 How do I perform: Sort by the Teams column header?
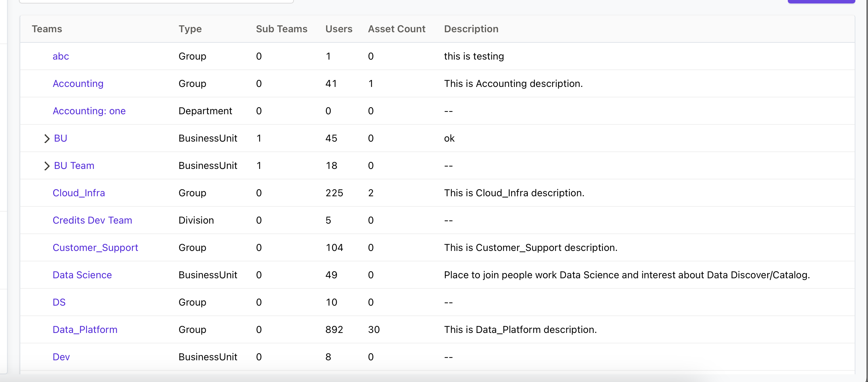[x=47, y=29]
